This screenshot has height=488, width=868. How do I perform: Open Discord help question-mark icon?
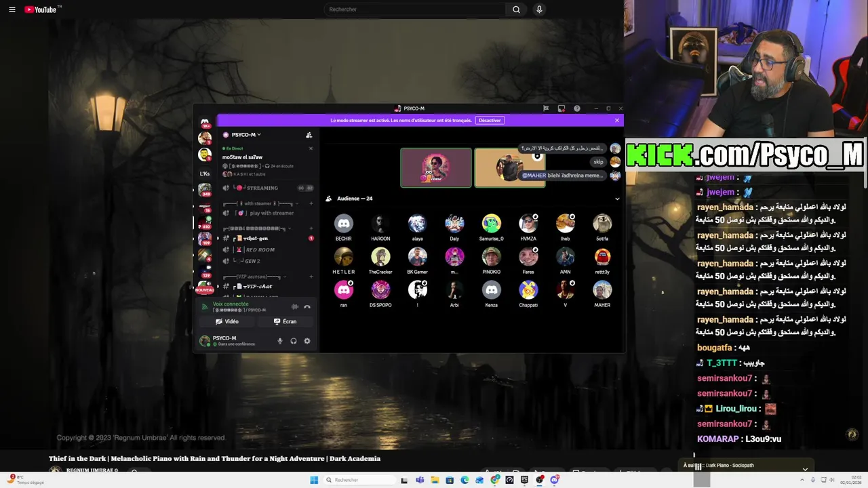577,108
